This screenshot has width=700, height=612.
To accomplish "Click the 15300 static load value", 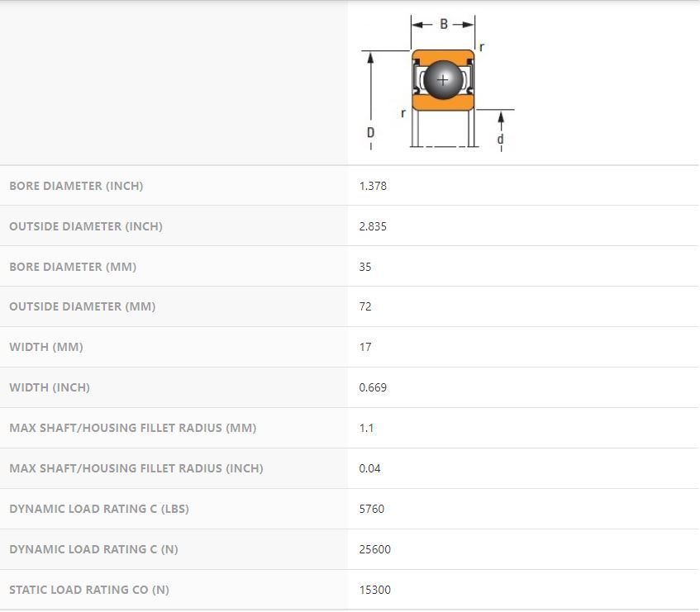I will pos(374,590).
